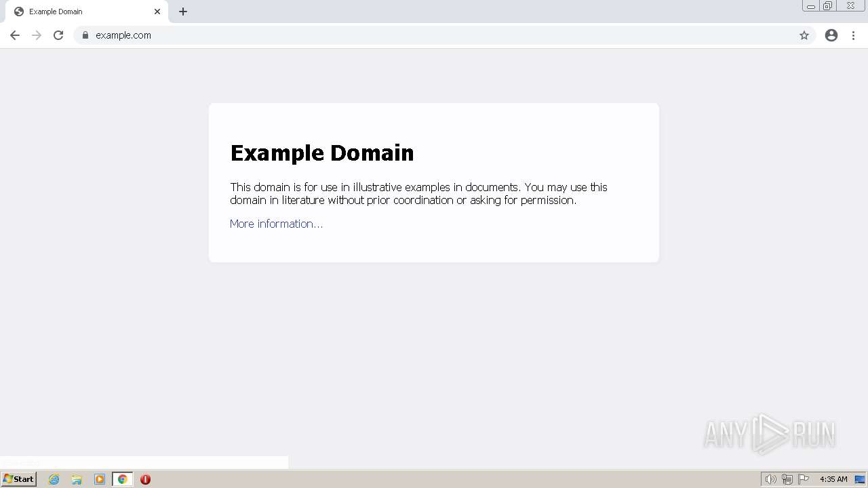The height and width of the screenshot is (488, 868).
Task: Open Windows Explorer folder from the taskbar
Action: (x=77, y=479)
